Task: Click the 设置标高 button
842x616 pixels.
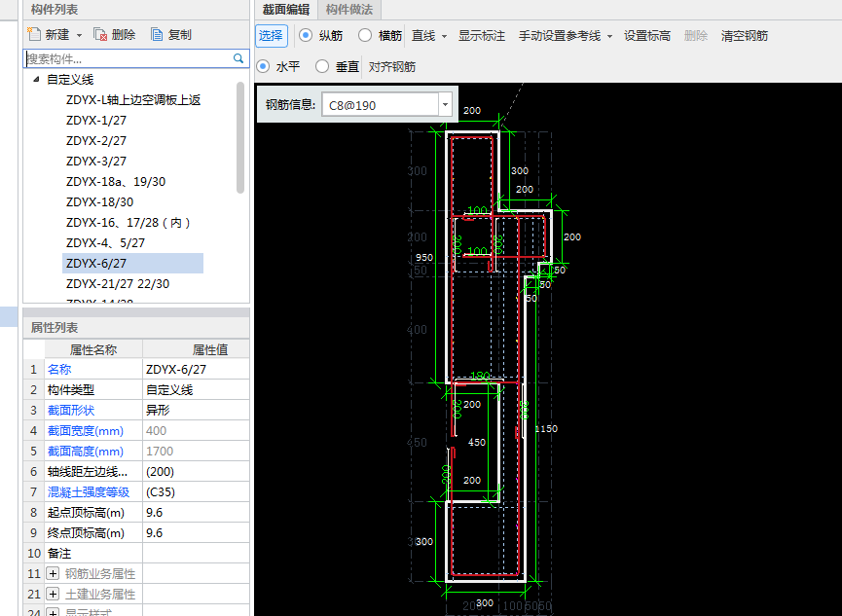Action: (647, 36)
